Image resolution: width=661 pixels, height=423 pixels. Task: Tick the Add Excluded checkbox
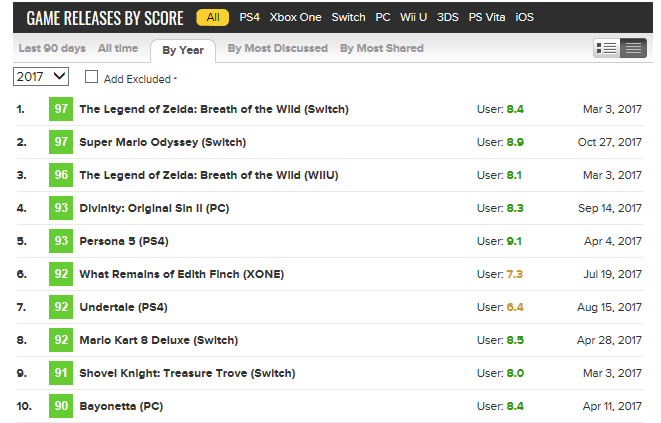(x=91, y=77)
